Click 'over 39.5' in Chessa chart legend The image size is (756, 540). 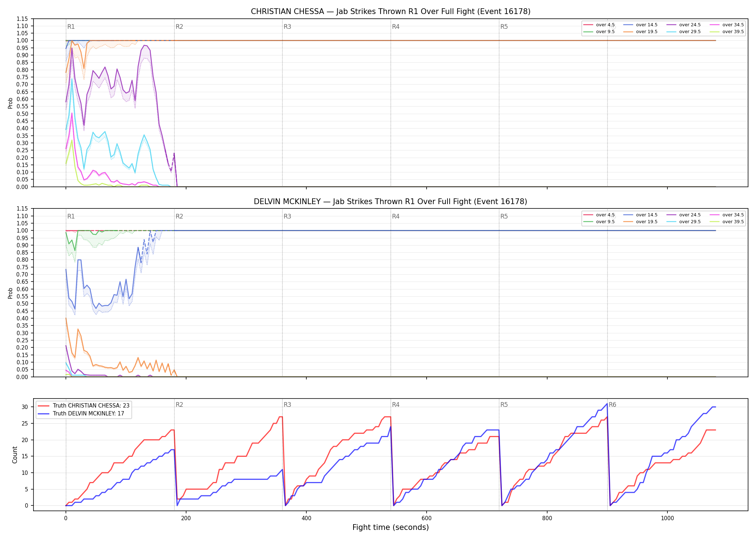point(733,32)
